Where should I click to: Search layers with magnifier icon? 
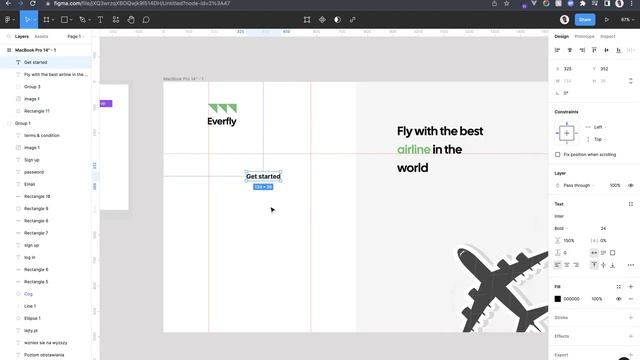click(9, 36)
